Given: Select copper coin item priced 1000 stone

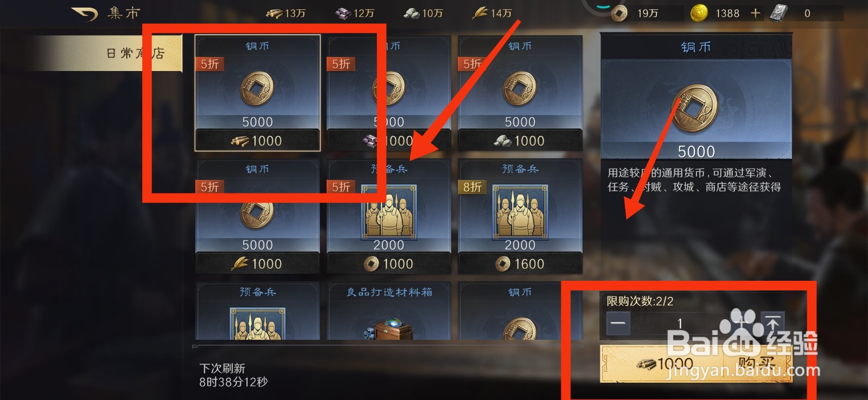Looking at the screenshot, I should (x=520, y=93).
